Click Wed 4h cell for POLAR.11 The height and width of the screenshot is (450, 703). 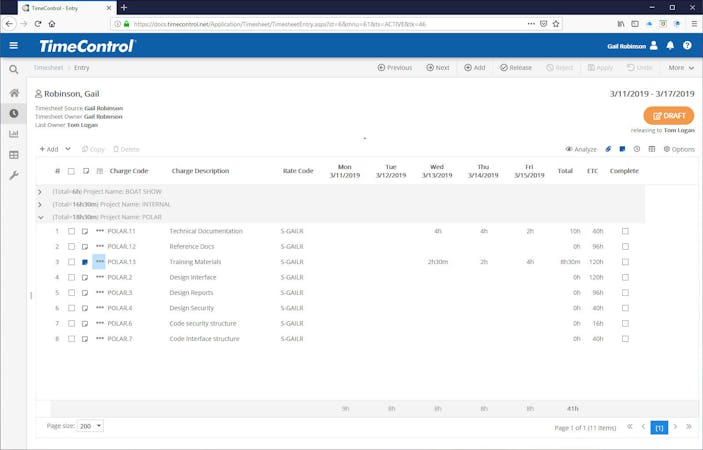(x=438, y=231)
